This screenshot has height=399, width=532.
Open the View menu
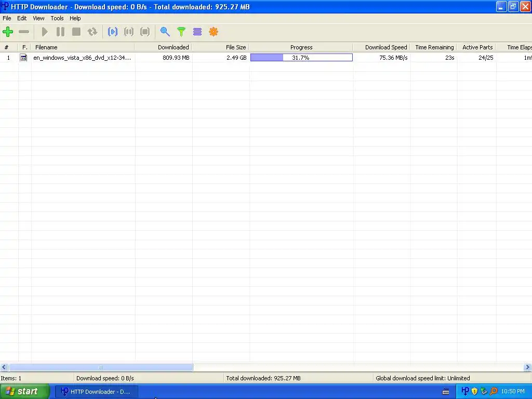[38, 18]
